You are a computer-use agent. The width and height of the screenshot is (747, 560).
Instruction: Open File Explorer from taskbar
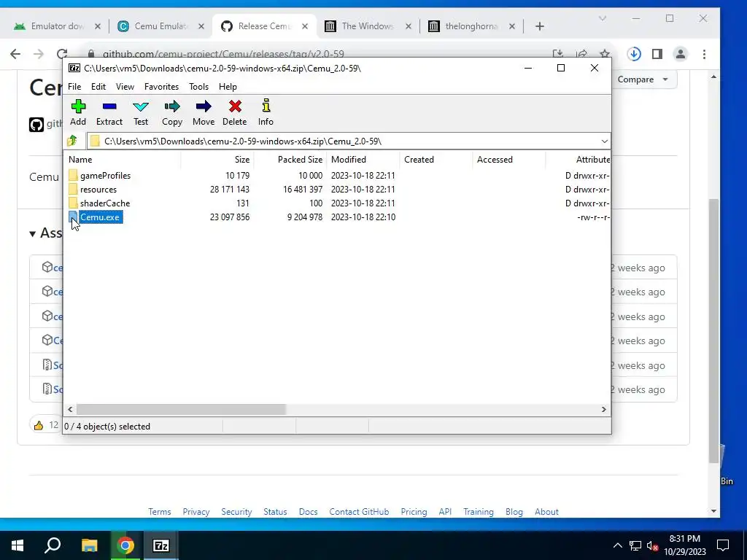coord(89,545)
